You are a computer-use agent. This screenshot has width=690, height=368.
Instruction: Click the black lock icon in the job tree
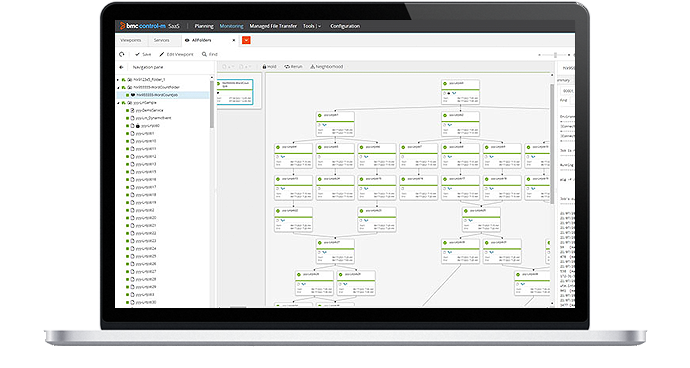(x=138, y=126)
